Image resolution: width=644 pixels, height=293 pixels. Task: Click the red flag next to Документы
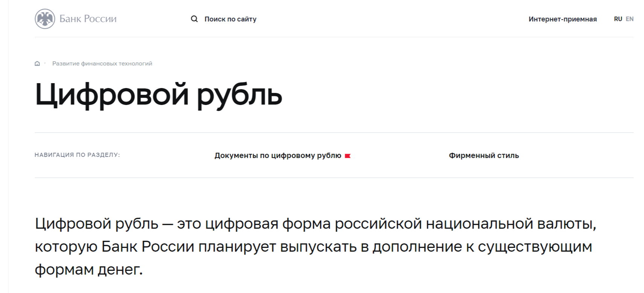[x=347, y=156]
